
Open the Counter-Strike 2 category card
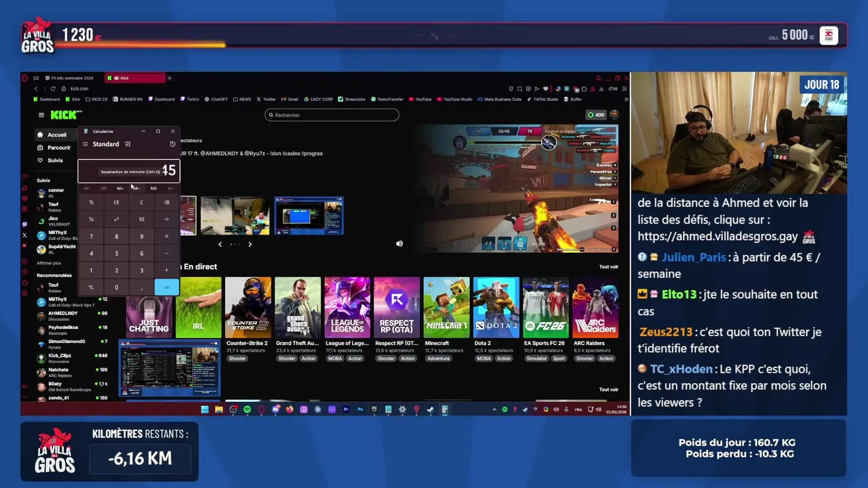click(248, 307)
